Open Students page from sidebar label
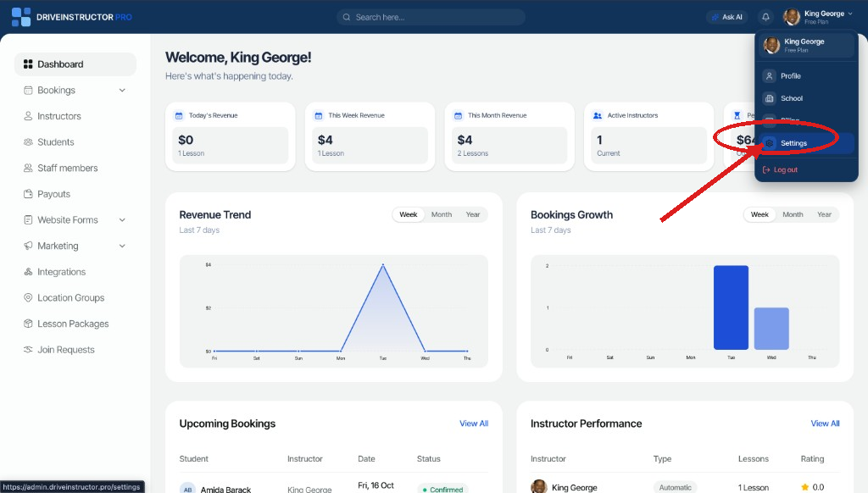This screenshot has height=493, width=868. point(55,142)
